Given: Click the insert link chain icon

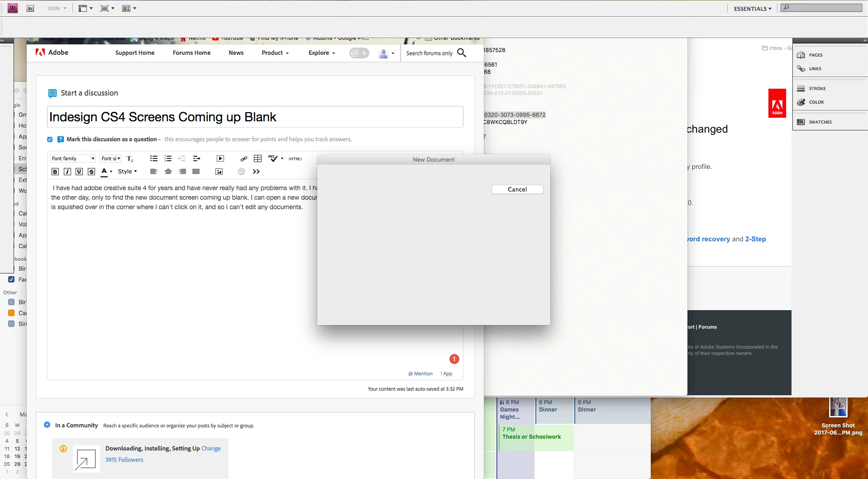Looking at the screenshot, I should (x=243, y=158).
